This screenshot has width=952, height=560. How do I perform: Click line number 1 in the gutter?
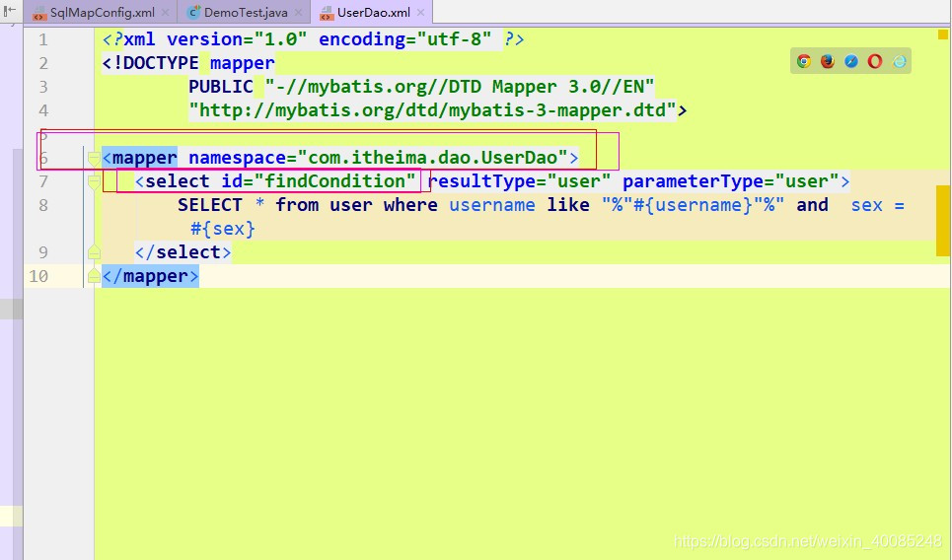[43, 39]
